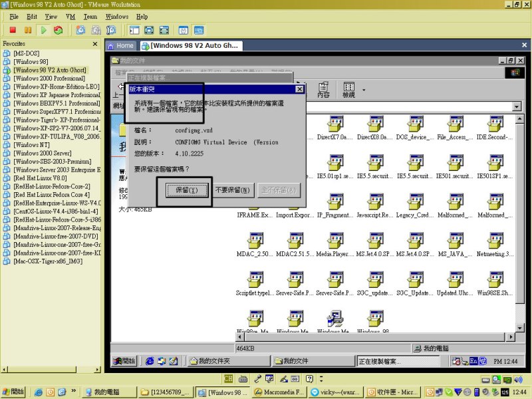Click the summary view toolbar icon
Image resolution: width=532 pixels, height=399 pixels.
(x=184, y=30)
